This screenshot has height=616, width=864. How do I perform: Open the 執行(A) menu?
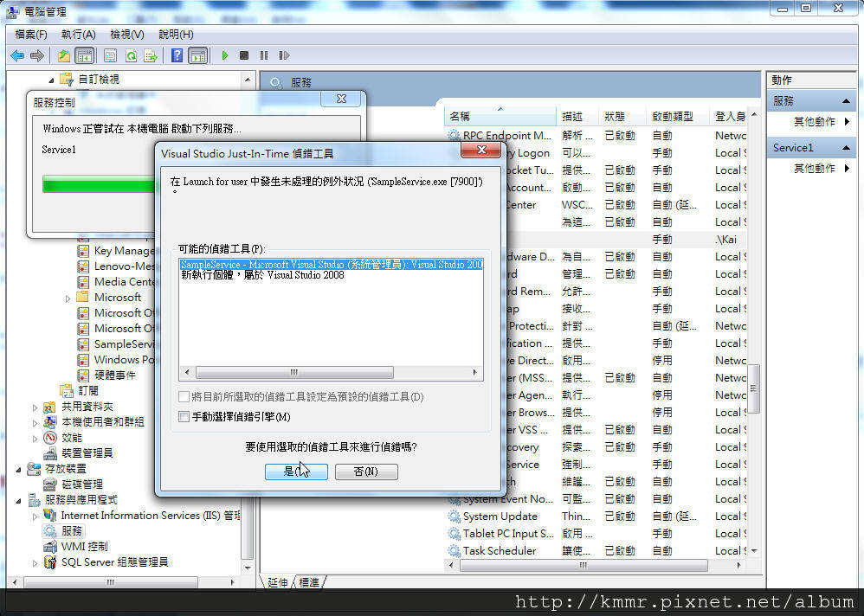(79, 35)
